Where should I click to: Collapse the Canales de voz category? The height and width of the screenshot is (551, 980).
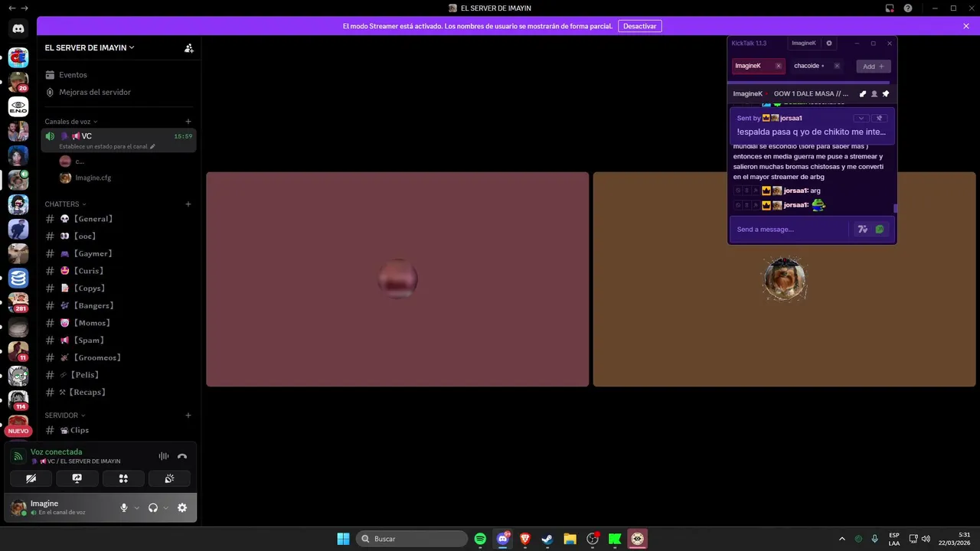click(x=70, y=122)
